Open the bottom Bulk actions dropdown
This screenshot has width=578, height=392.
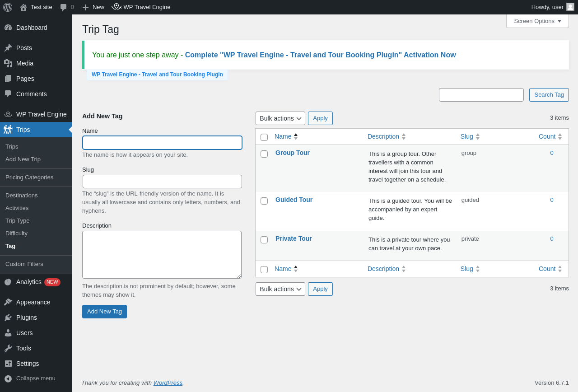click(280, 289)
